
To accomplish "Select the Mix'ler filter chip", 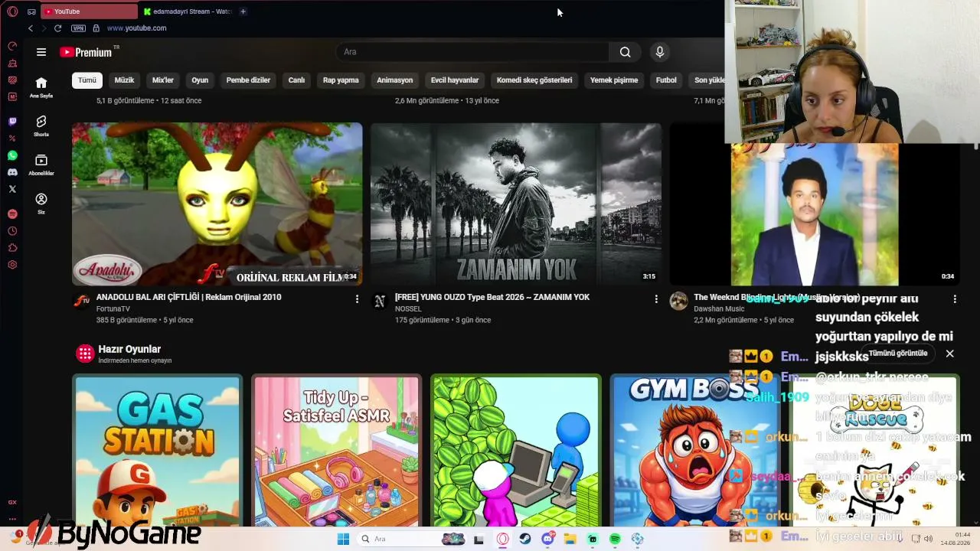I will coord(163,80).
